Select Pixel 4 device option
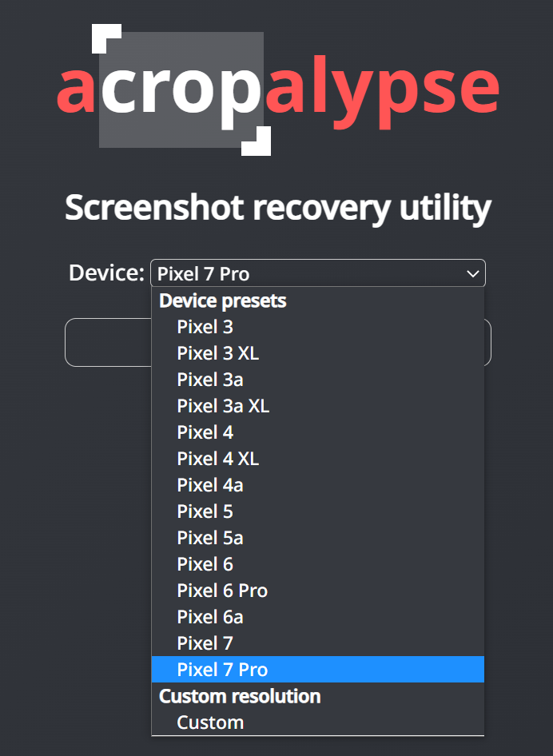Screen dimensions: 553x756 click(x=205, y=432)
